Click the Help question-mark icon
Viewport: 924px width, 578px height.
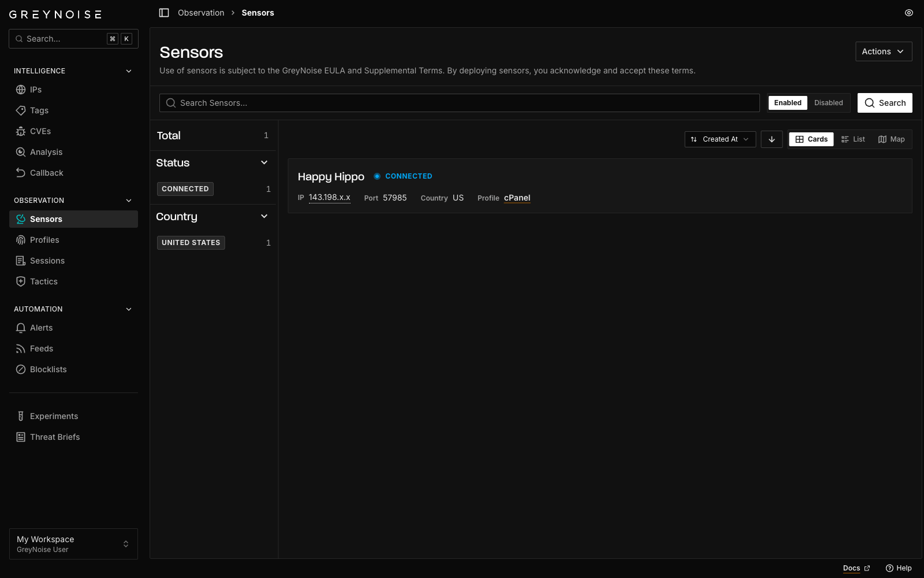pyautogui.click(x=889, y=568)
